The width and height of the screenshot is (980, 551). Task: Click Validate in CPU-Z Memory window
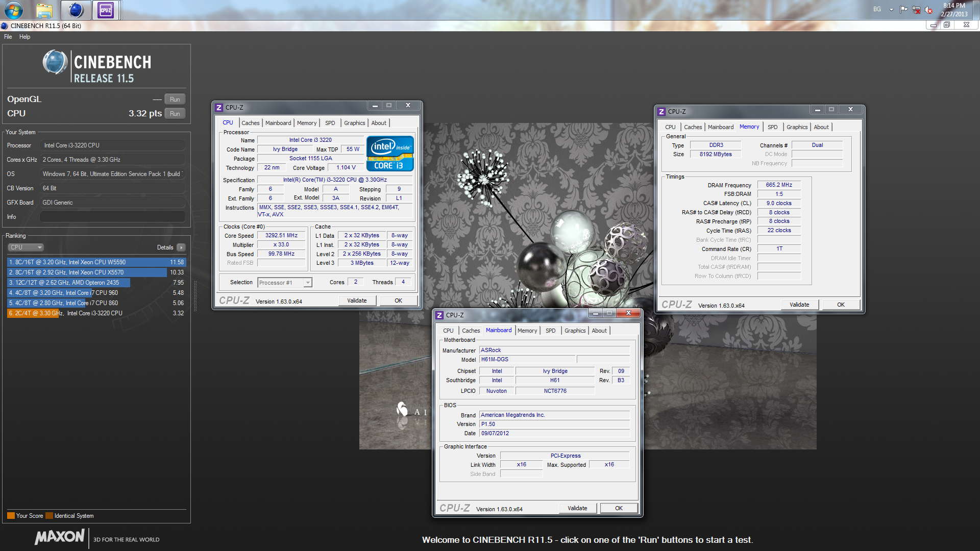point(800,305)
